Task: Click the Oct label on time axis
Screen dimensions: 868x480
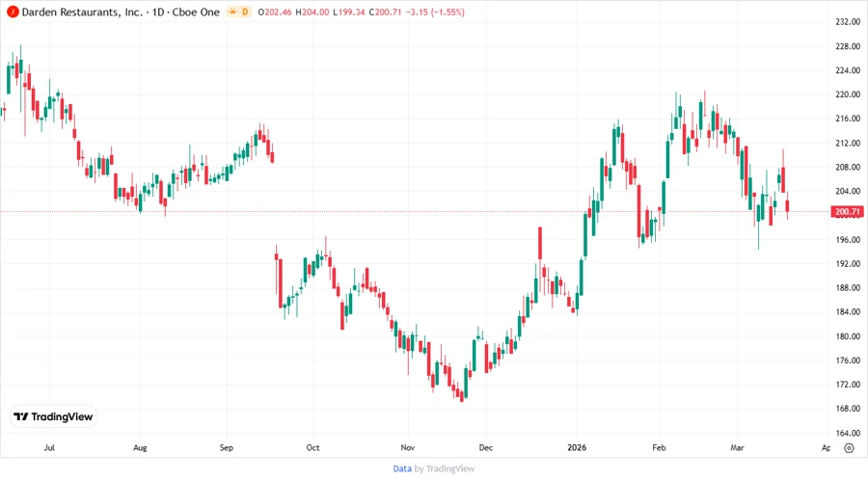Action: click(x=312, y=448)
